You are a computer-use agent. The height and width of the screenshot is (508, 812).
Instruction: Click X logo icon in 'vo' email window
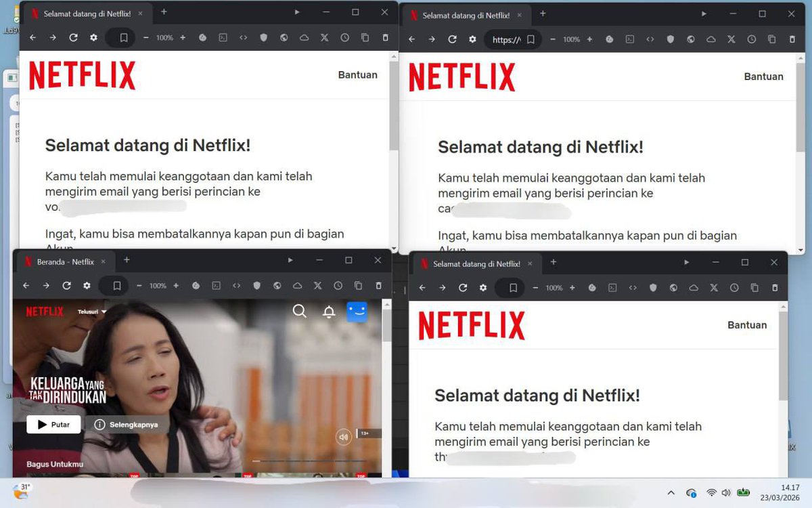tap(325, 38)
